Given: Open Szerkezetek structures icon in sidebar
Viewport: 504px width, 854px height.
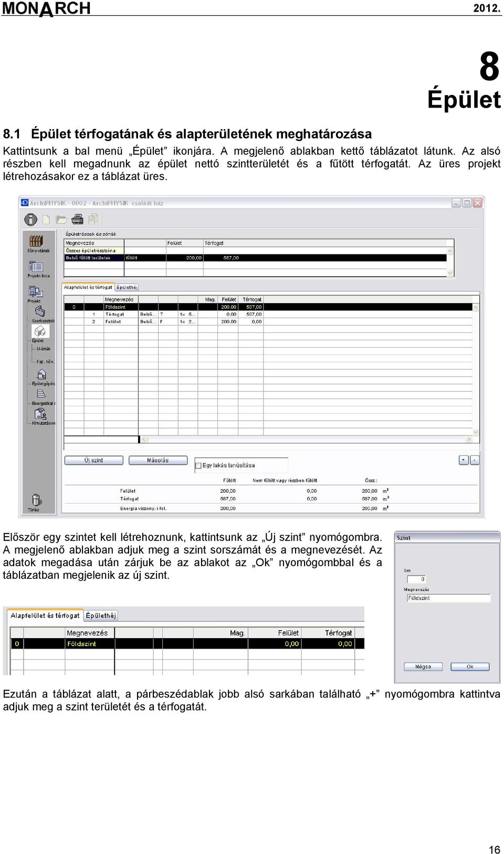Looking at the screenshot, I should click(40, 311).
